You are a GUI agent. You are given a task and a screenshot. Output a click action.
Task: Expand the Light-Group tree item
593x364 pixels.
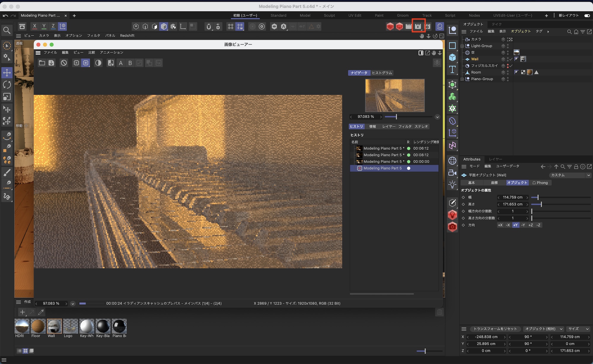(x=462, y=46)
